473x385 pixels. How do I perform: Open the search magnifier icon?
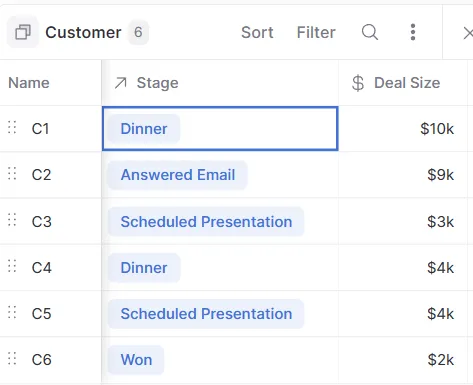click(x=370, y=32)
